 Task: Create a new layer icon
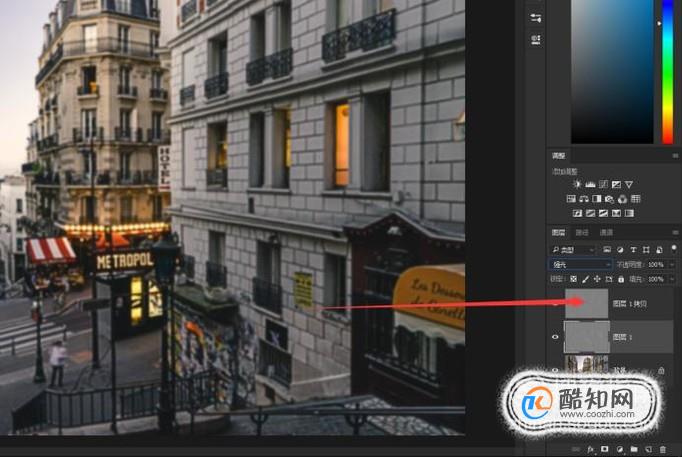648,449
